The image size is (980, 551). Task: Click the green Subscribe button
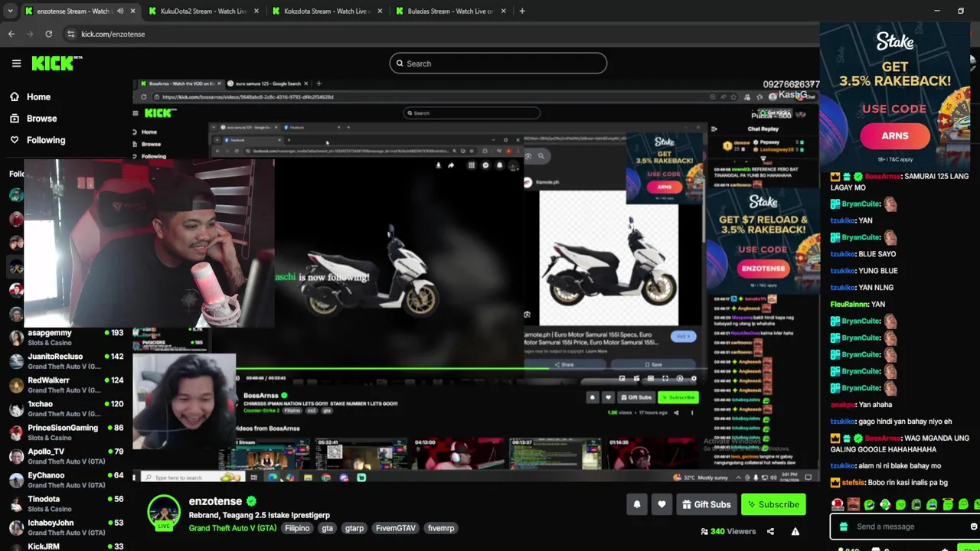773,504
